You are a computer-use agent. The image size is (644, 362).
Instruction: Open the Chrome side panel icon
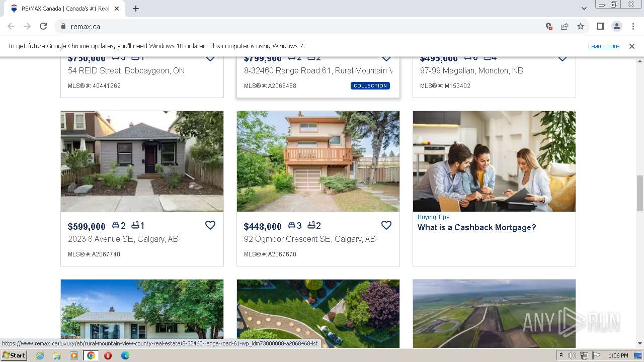[x=601, y=26]
